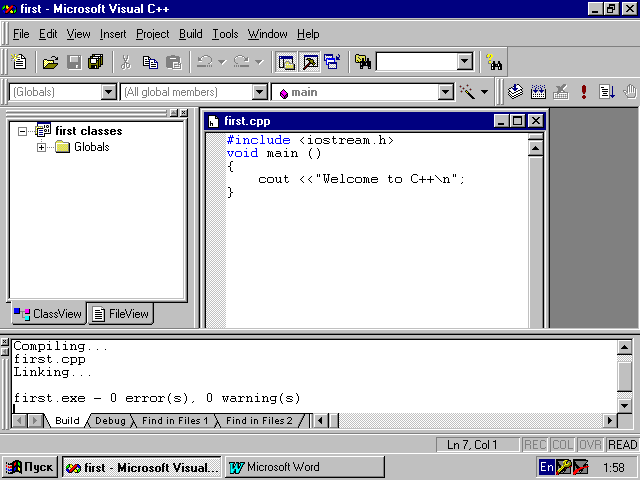This screenshot has width=640, height=480.
Task: Click the Go debug icon
Action: coord(607,91)
